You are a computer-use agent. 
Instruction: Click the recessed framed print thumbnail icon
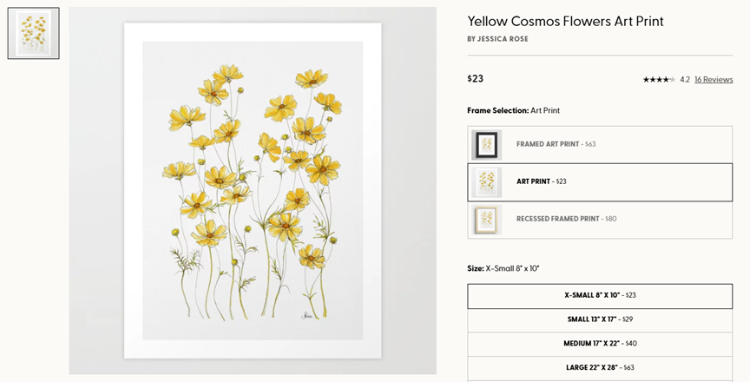click(x=487, y=220)
